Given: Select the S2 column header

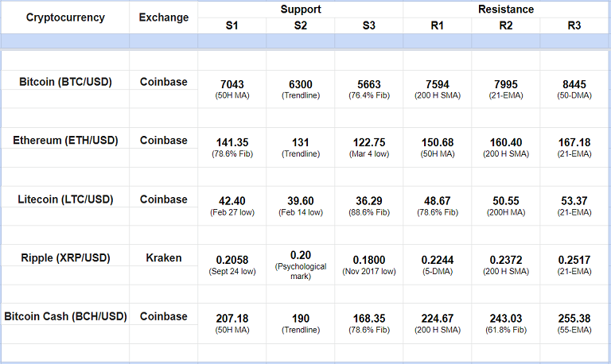Looking at the screenshot, I should click(300, 25).
